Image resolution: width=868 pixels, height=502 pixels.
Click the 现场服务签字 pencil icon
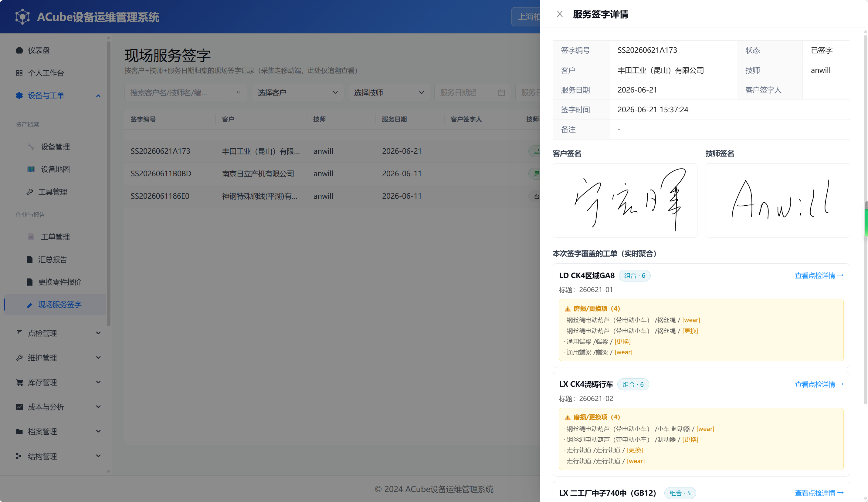(x=30, y=305)
